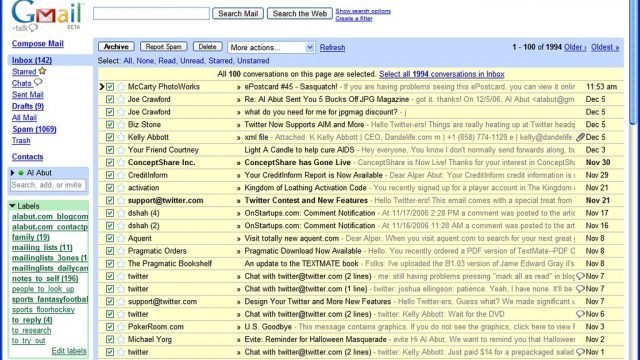Deselect the CreditInform email checkbox
Viewport: 640px width, 360px height.
pyautogui.click(x=110, y=176)
